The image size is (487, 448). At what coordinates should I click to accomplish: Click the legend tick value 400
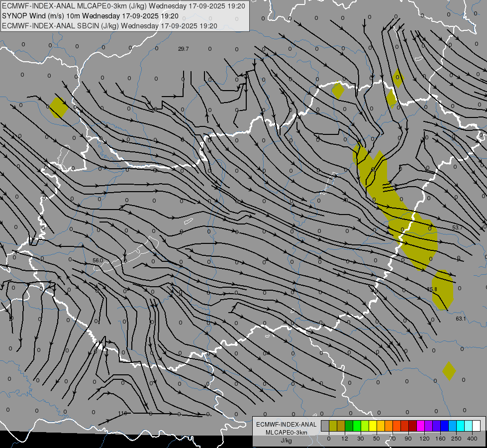click(x=472, y=439)
